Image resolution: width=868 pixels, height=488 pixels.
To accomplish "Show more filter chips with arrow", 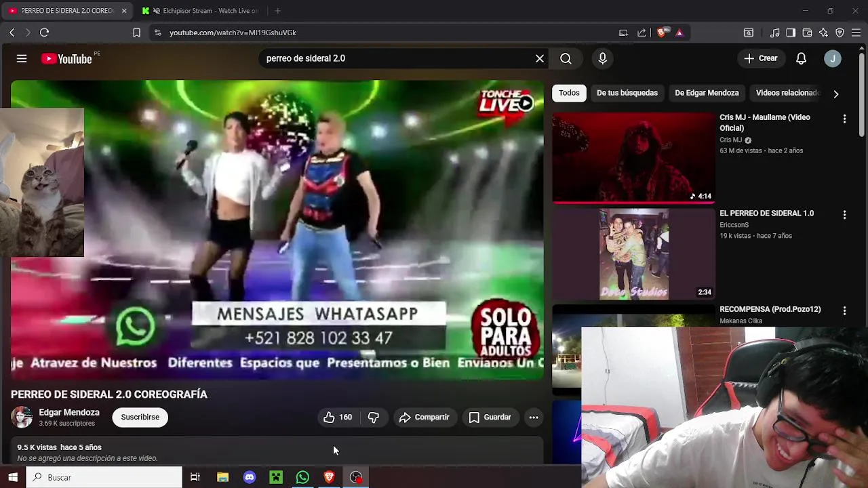I will click(x=835, y=94).
